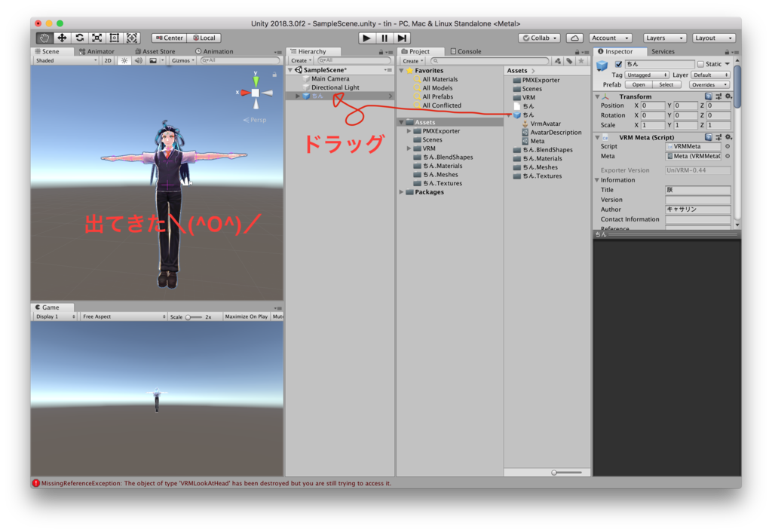Select the Rect Transform tool

[x=115, y=38]
